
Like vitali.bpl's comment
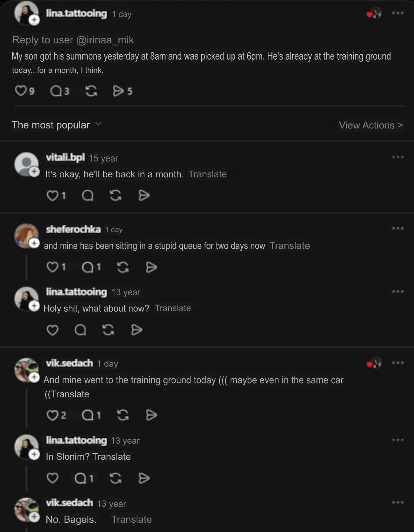pyautogui.click(x=52, y=196)
